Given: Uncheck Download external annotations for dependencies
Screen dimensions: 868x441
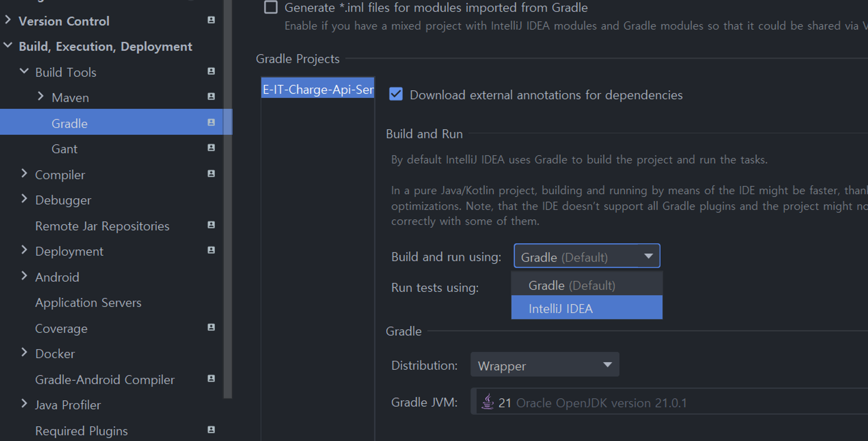Looking at the screenshot, I should pos(396,94).
